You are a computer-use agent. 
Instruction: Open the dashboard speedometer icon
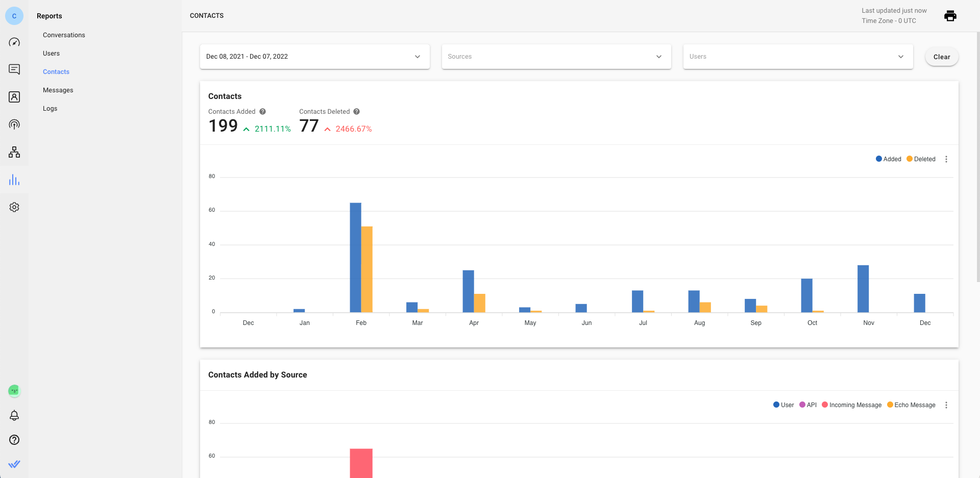[14, 42]
